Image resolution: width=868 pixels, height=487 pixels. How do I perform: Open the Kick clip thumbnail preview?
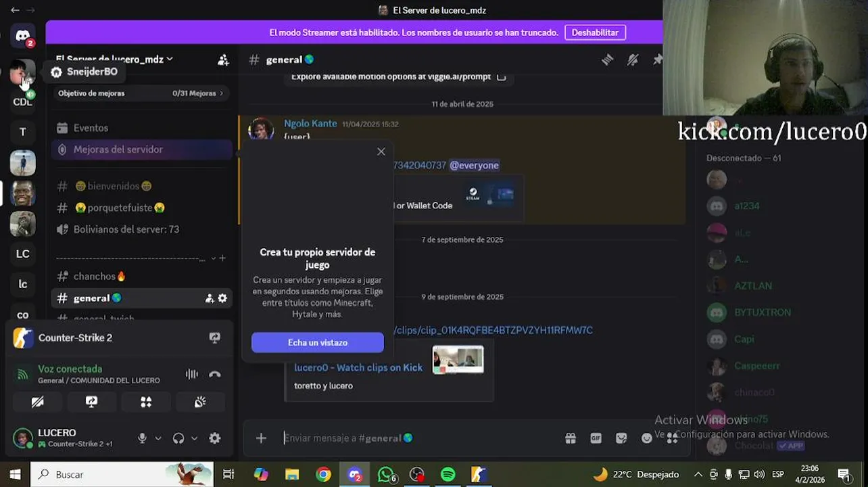[458, 360]
